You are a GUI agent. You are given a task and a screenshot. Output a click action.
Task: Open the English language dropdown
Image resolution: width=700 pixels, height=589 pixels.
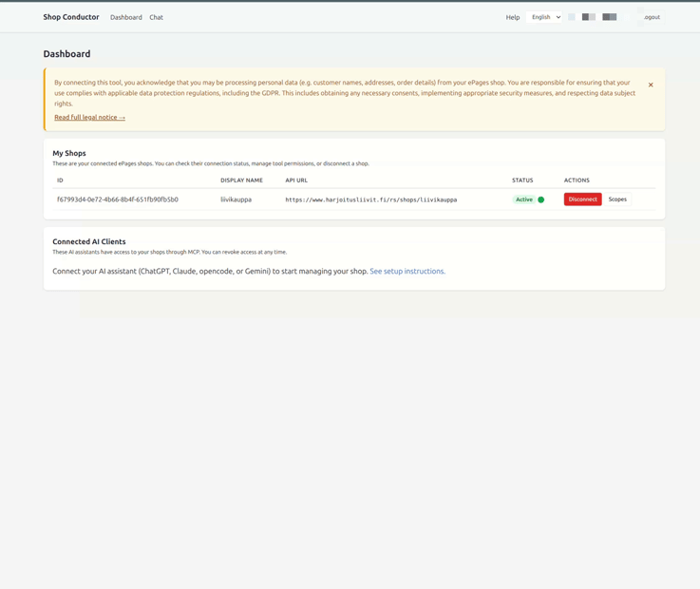point(543,17)
